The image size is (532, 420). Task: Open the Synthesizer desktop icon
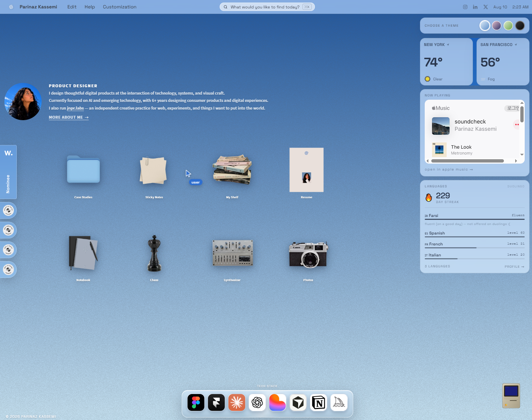tap(232, 253)
